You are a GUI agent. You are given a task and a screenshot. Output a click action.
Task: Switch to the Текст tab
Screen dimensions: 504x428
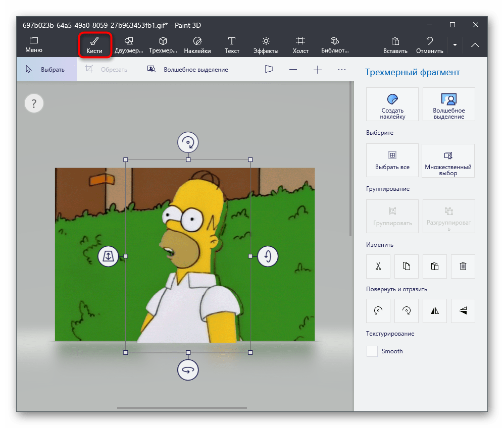232,45
